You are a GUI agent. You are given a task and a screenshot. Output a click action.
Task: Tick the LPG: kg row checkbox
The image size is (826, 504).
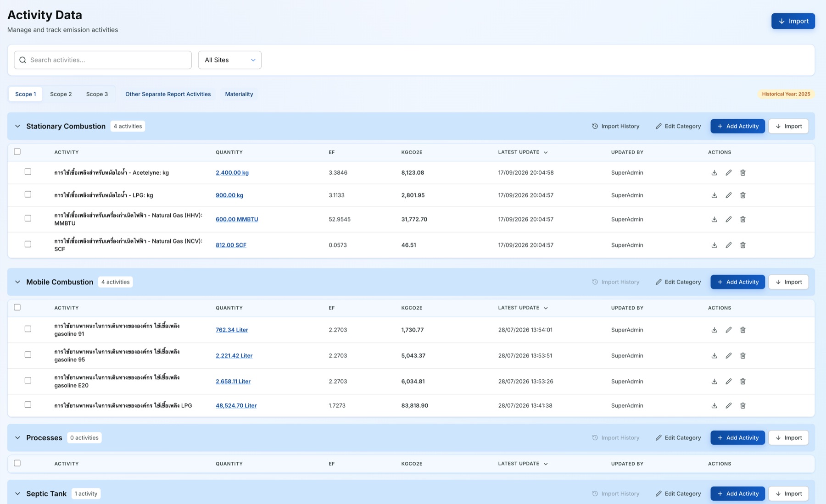pyautogui.click(x=28, y=194)
